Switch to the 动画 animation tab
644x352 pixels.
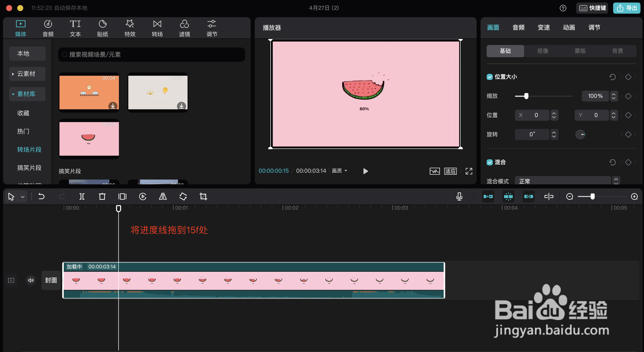[x=569, y=28]
